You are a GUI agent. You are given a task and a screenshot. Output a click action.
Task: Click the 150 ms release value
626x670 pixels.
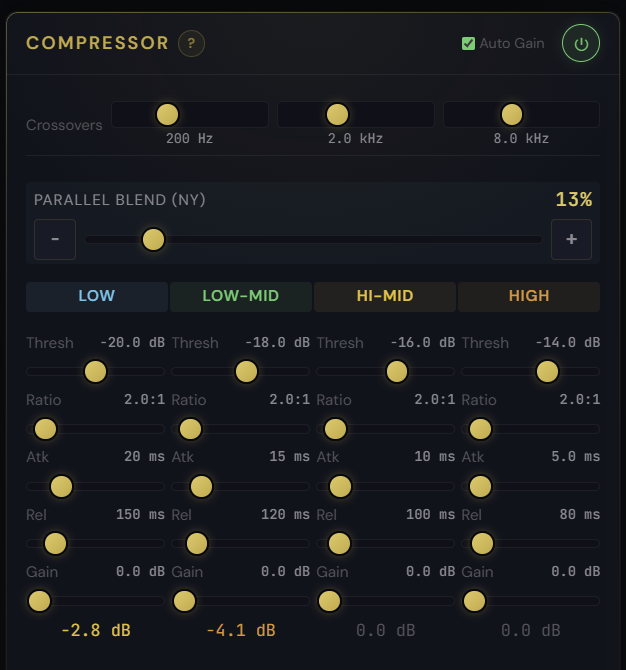pos(141,514)
